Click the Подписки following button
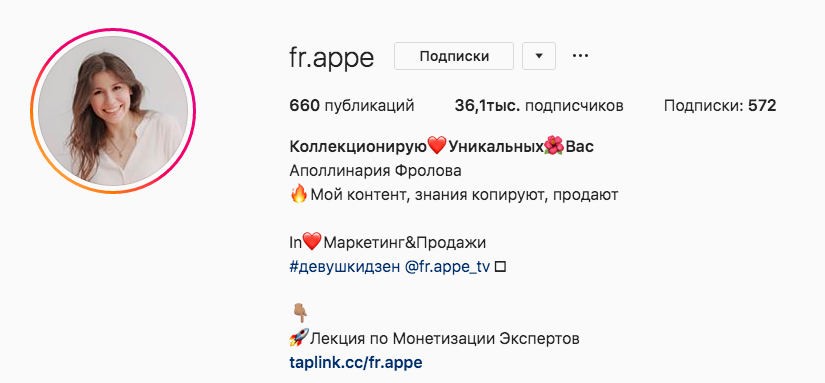This screenshot has width=825, height=383. pos(454,56)
